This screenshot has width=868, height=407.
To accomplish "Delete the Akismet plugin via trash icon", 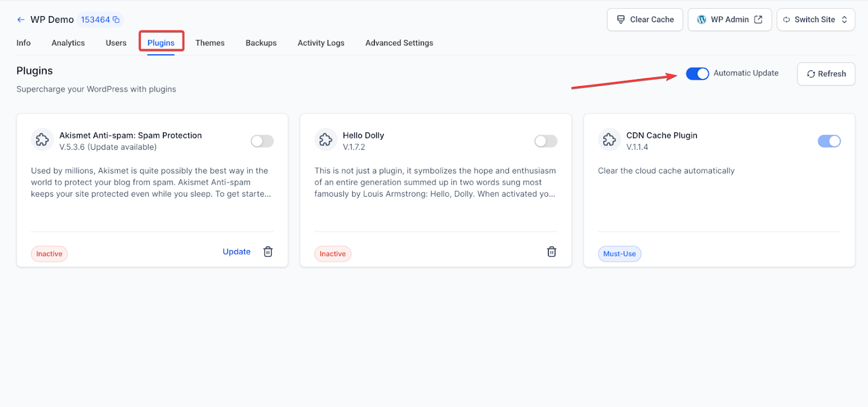I will tap(268, 251).
